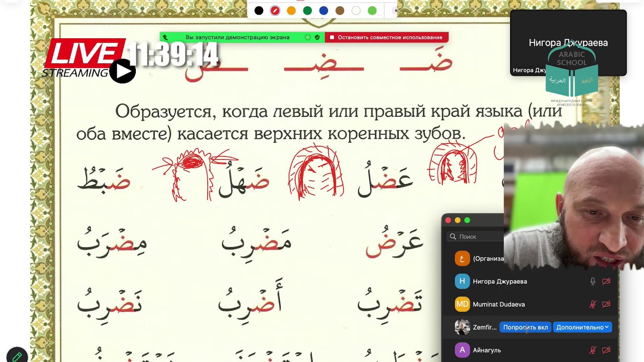Viewport: 644px width, 362px height.
Task: Minimize the participants window with yellow button
Action: 457,220
